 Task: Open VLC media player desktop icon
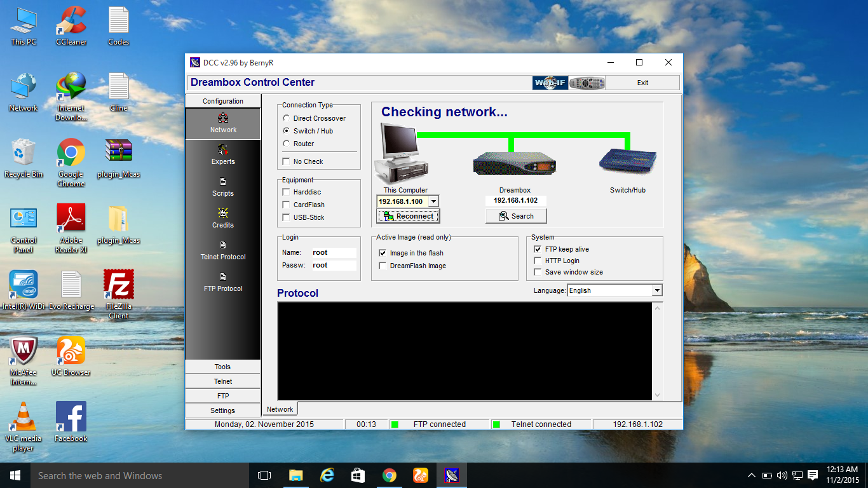pos(24,426)
